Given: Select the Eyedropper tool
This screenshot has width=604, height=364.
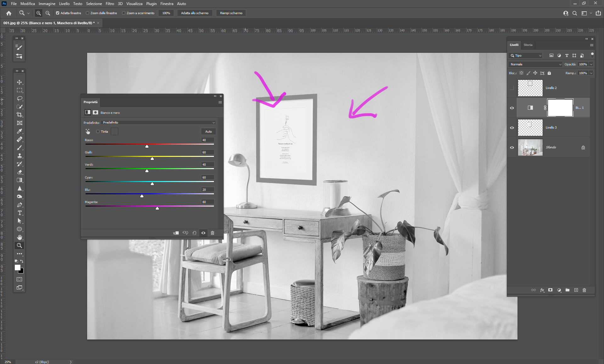Looking at the screenshot, I should pos(20,131).
